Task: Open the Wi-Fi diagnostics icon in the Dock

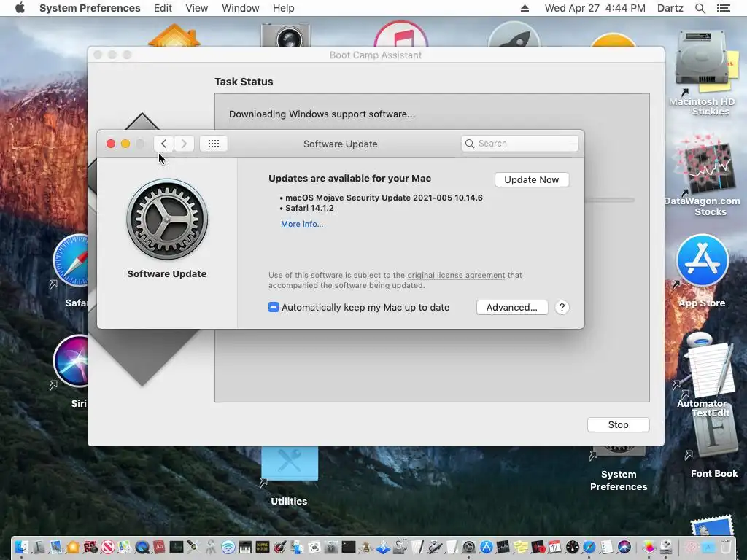Action: (228, 547)
